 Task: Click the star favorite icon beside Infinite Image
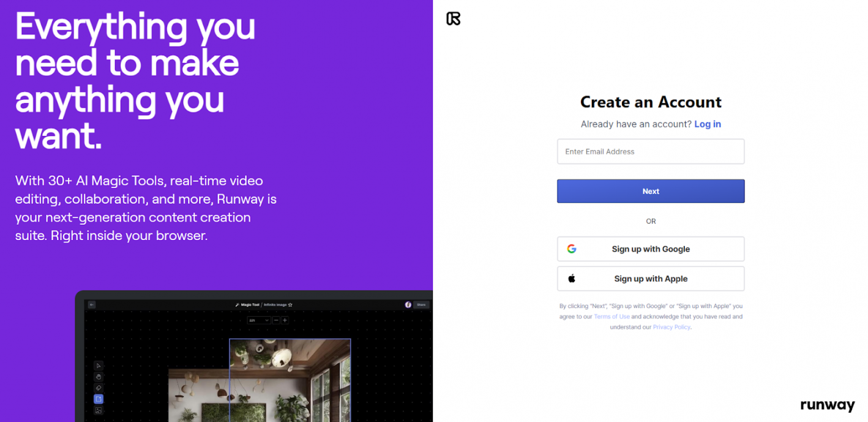pos(290,304)
